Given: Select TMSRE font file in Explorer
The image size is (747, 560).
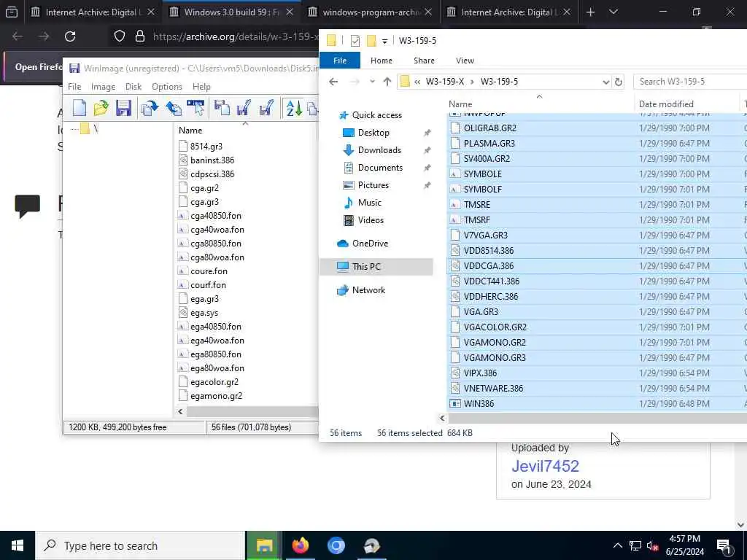Looking at the screenshot, I should click(x=477, y=205).
